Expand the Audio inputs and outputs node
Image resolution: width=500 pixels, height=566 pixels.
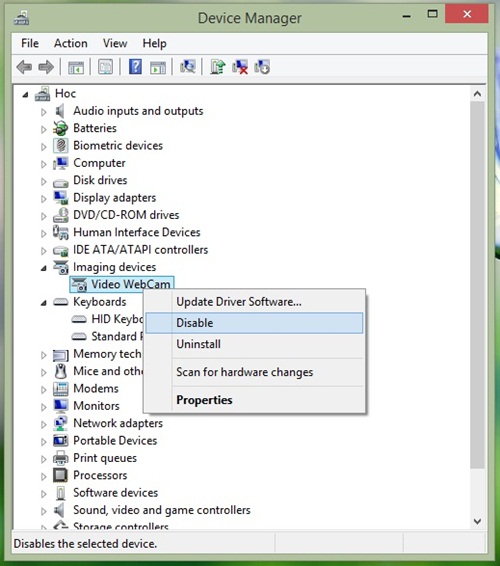[44, 112]
